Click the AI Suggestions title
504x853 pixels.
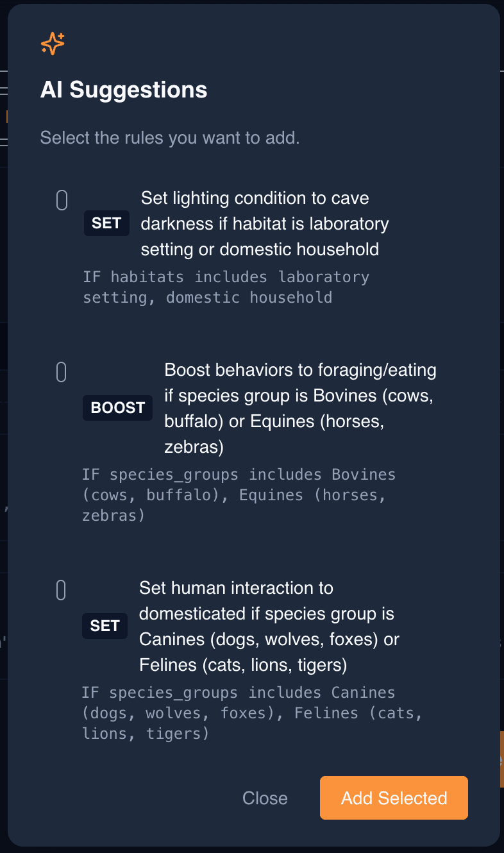pyautogui.click(x=124, y=90)
